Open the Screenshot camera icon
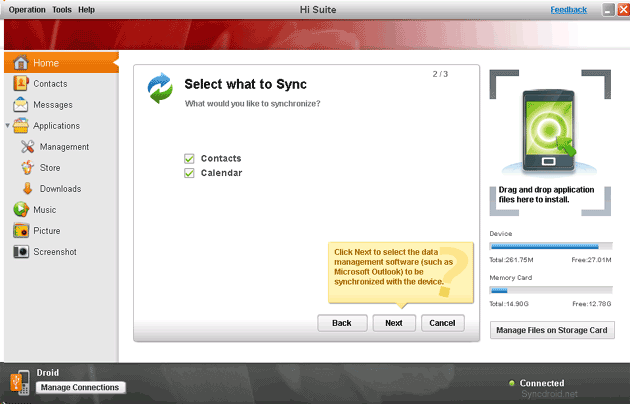 (21, 252)
